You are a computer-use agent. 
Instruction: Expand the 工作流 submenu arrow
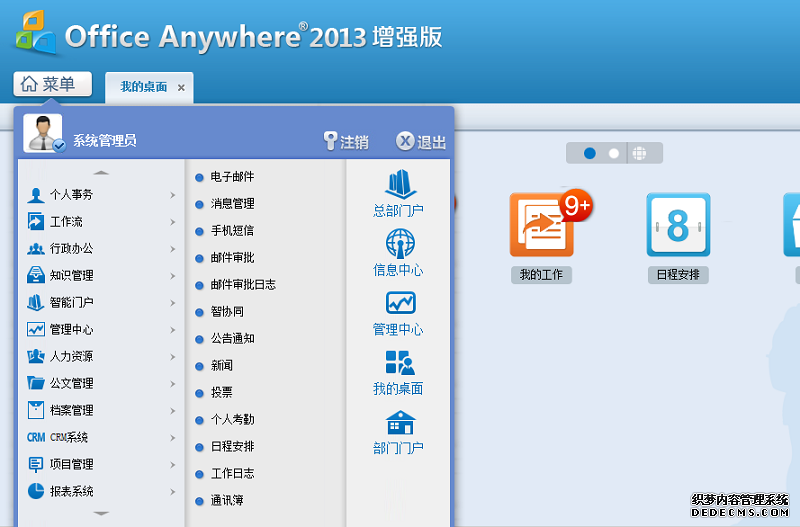point(172,222)
